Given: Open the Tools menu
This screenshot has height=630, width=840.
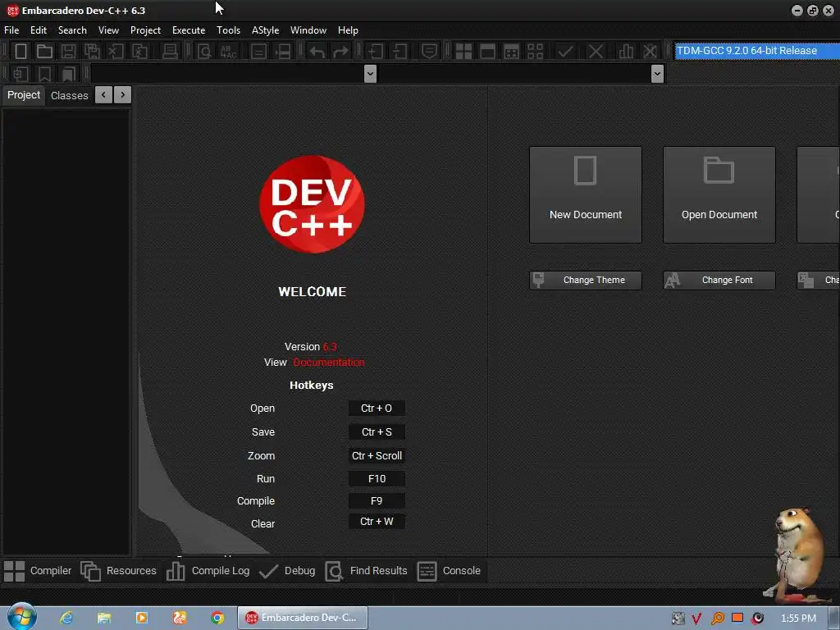Looking at the screenshot, I should pyautogui.click(x=228, y=30).
